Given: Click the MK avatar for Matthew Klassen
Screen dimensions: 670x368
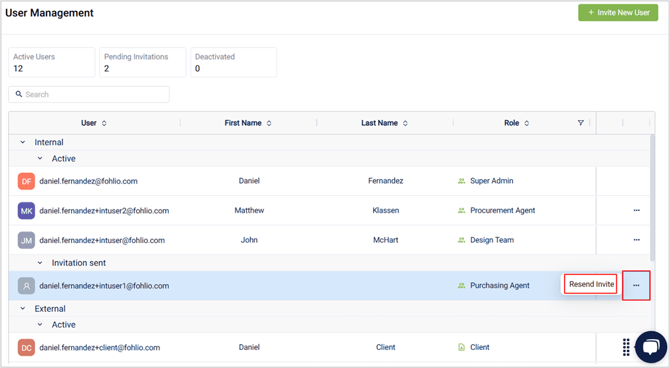Looking at the screenshot, I should click(x=26, y=211).
